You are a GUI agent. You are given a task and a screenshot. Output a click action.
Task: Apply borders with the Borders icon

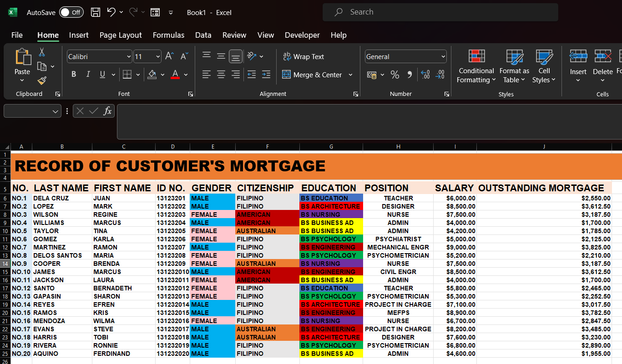(x=127, y=75)
